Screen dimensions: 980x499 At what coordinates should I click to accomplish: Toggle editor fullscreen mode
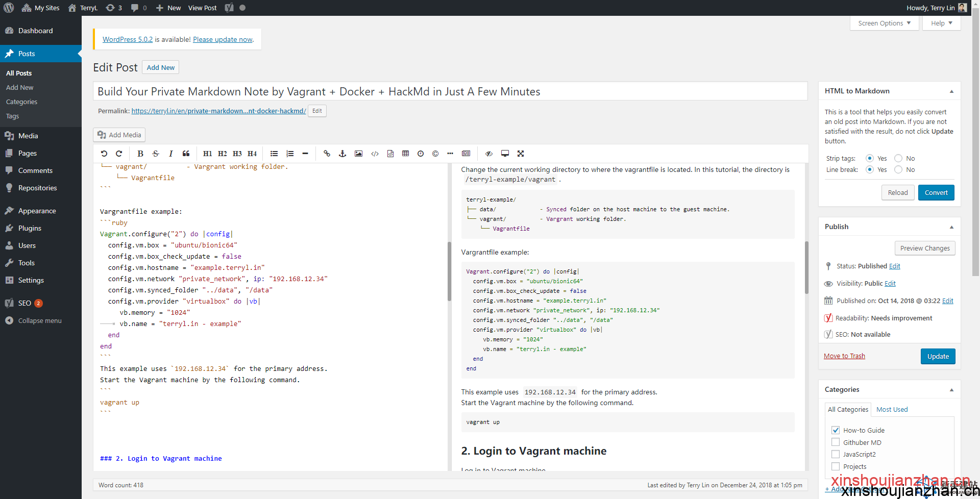click(x=521, y=154)
